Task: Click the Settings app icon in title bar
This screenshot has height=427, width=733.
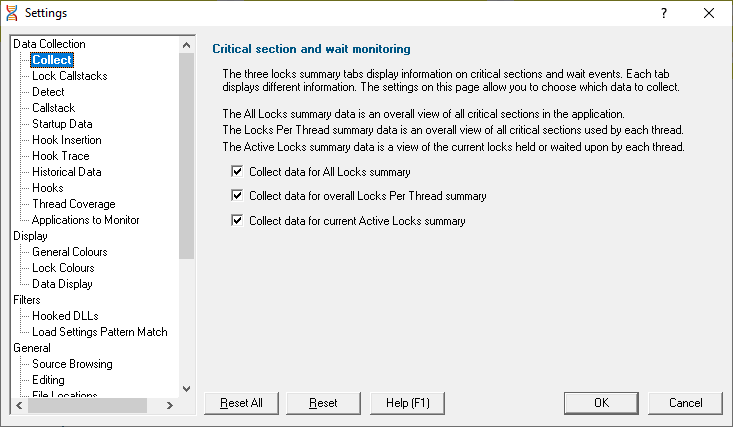Action: pos(12,13)
